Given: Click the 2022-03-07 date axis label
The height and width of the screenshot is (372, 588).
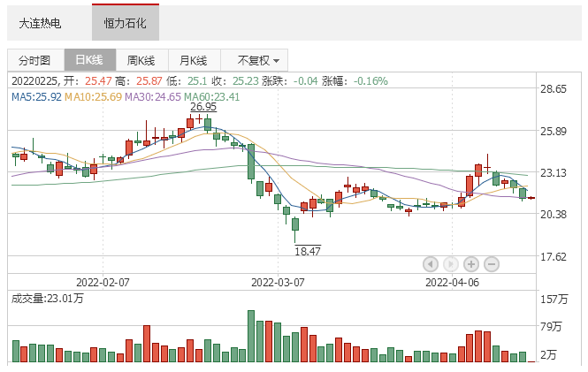Looking at the screenshot, I should (278, 282).
